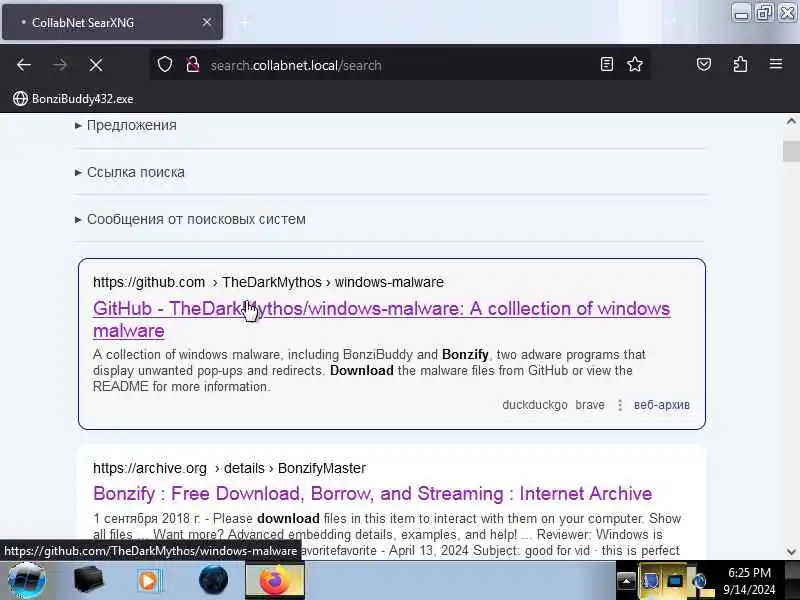Open the dark globe browser taskbar icon
Screen dimensions: 800x600
click(213, 581)
